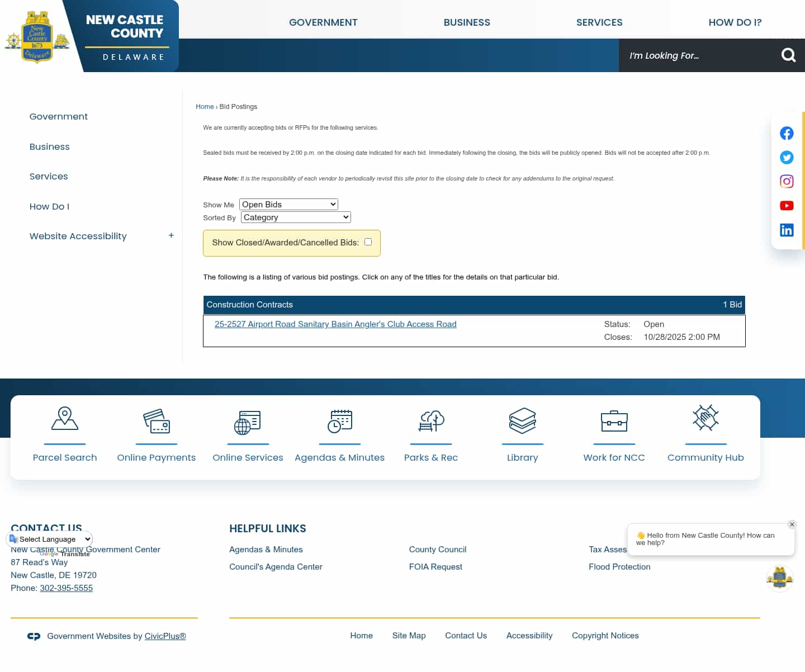This screenshot has height=672, width=805.
Task: Open the Twitter social media icon
Action: coord(787,157)
